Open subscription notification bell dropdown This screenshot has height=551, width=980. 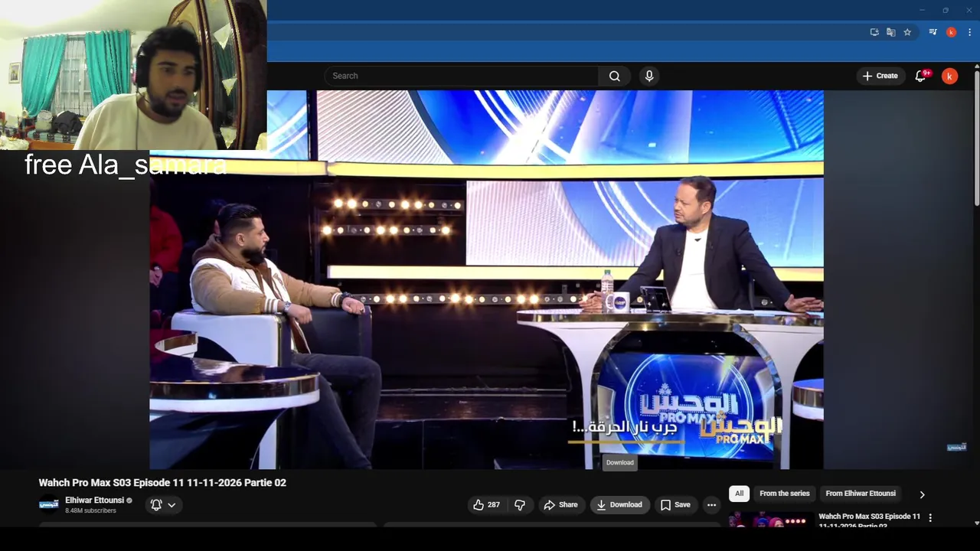tap(164, 505)
